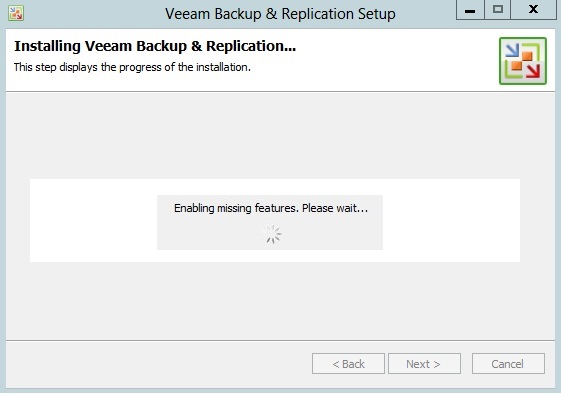Click the window title Veeam Backup & Replication Setup
Screen dimensions: 561x396
pos(280,14)
